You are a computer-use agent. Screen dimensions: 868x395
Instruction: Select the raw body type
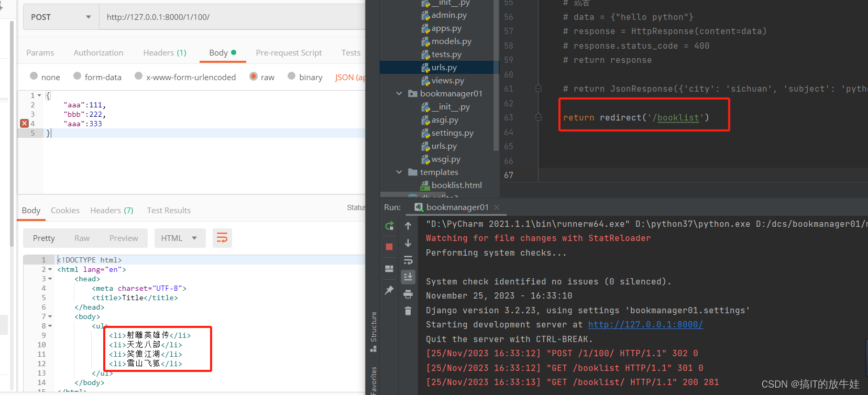pos(254,76)
